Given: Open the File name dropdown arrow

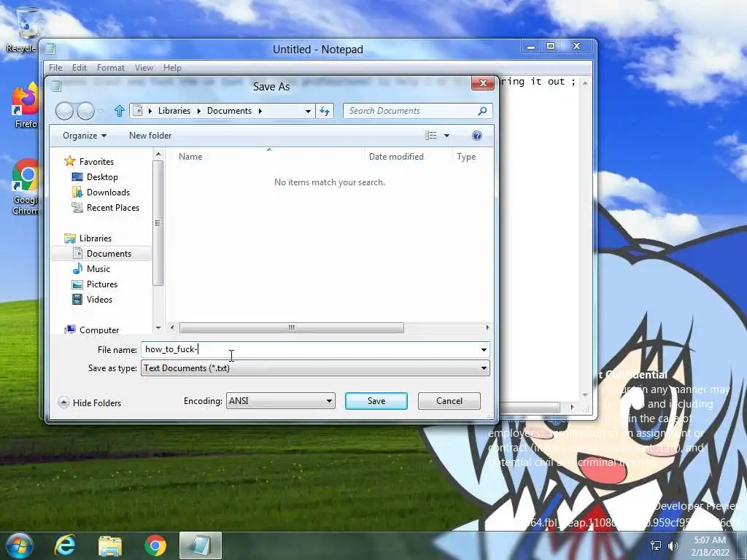Looking at the screenshot, I should pos(484,350).
